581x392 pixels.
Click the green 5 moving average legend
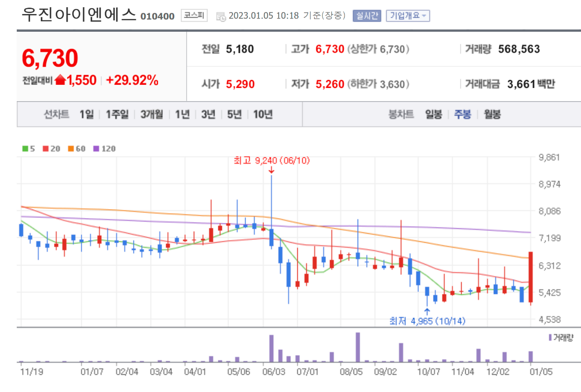click(29, 148)
